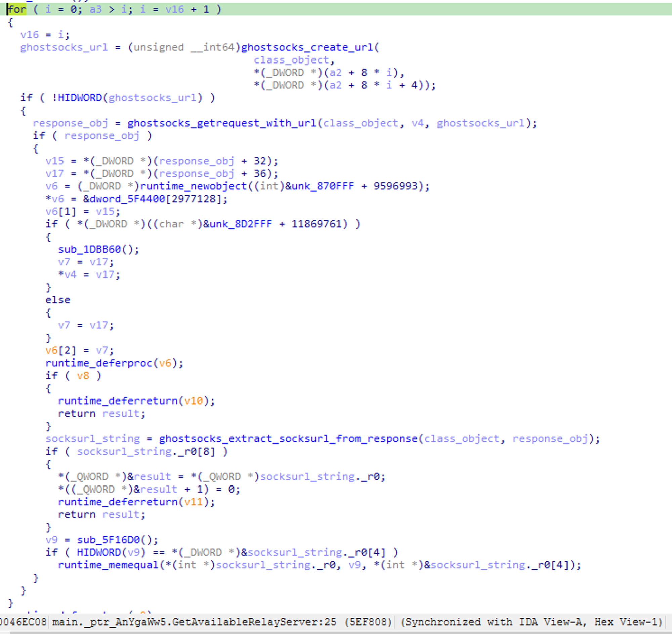
Task: Click 'v6[2] = v7;' line
Action: 80,350
